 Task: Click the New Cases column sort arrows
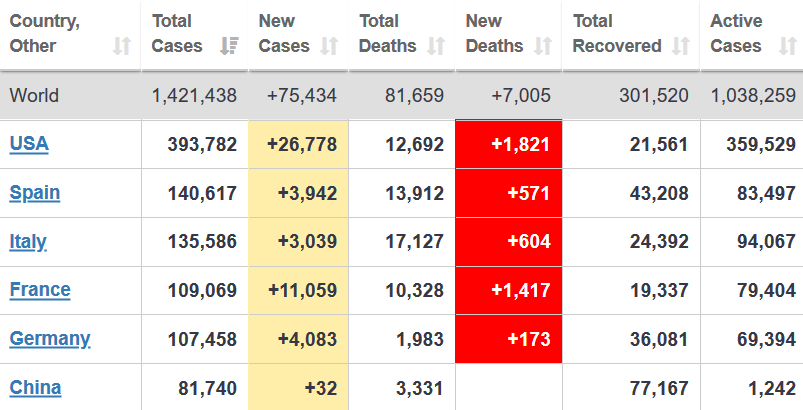pos(329,46)
